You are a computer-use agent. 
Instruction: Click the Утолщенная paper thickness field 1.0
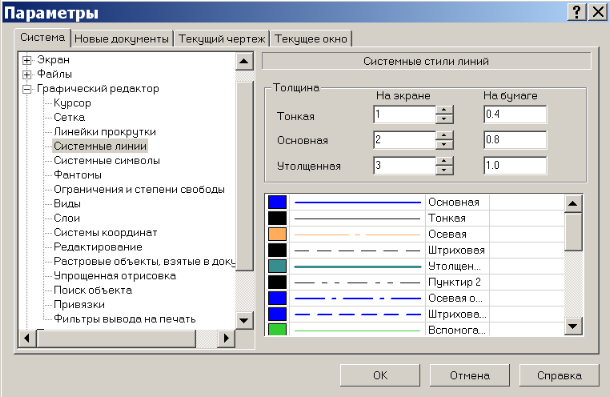515,166
